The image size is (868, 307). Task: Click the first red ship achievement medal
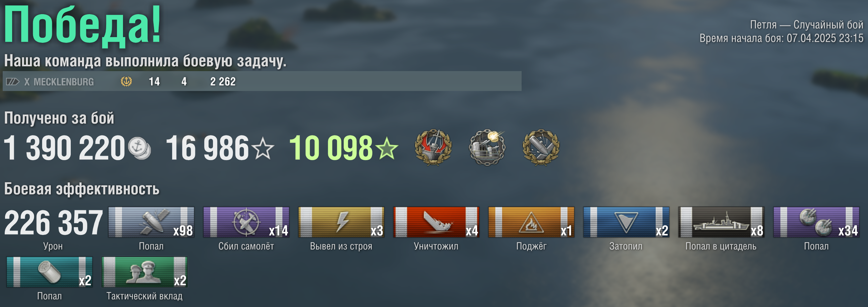coord(433,147)
